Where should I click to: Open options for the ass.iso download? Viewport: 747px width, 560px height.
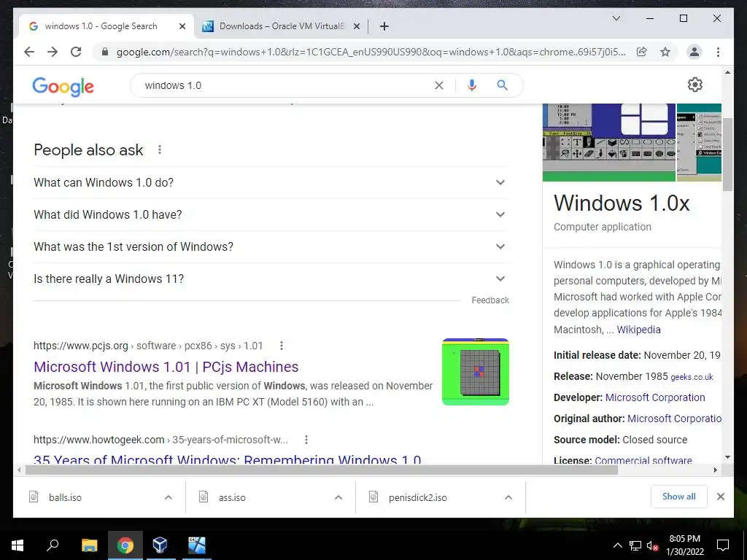[x=338, y=497]
